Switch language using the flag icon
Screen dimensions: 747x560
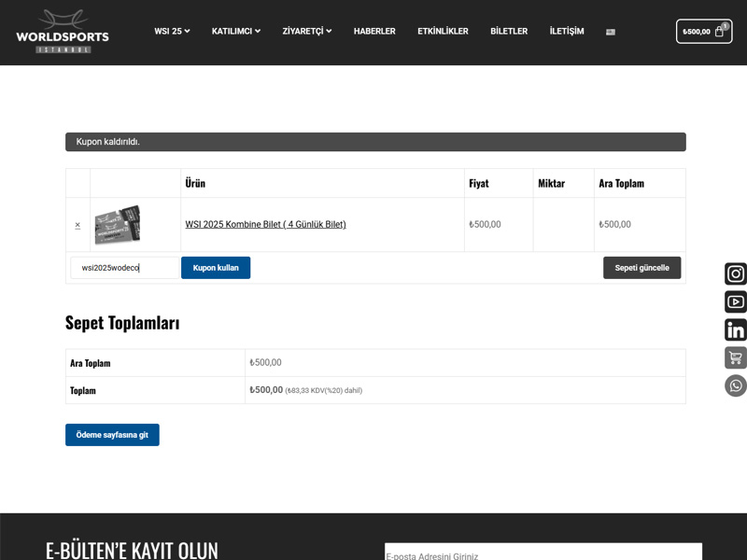tap(611, 32)
